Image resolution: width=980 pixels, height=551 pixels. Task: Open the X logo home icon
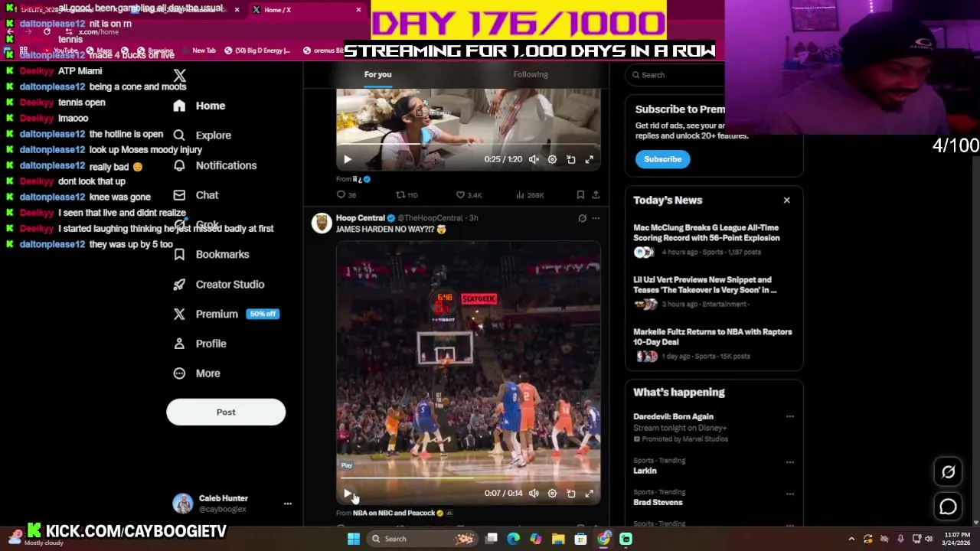(179, 76)
